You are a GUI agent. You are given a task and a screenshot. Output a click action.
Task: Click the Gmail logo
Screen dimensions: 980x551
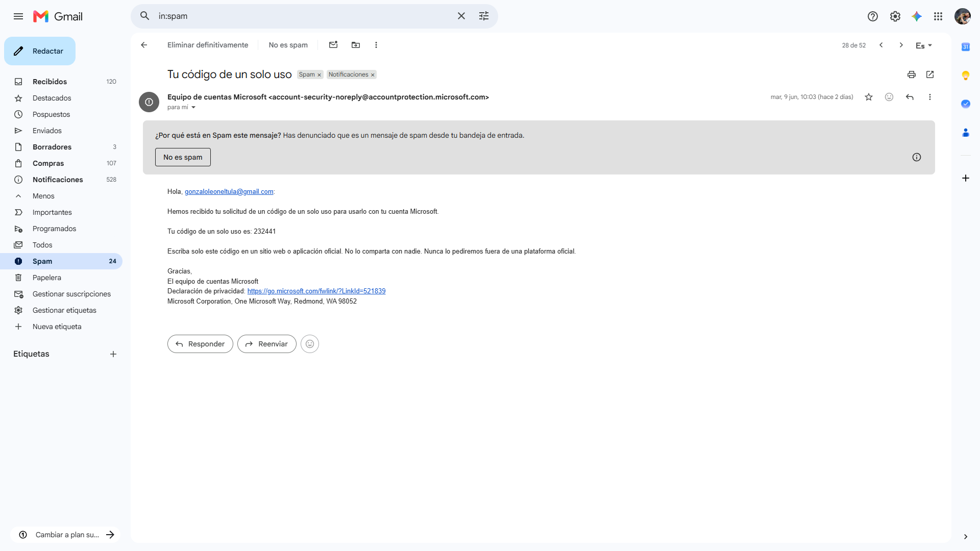[x=58, y=16]
